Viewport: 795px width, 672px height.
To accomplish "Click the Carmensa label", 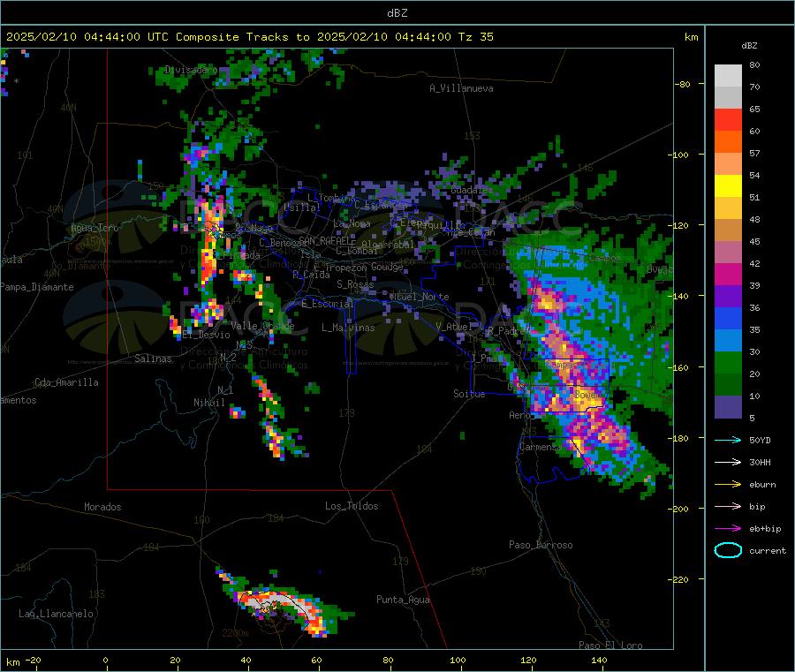I will click(x=541, y=447).
